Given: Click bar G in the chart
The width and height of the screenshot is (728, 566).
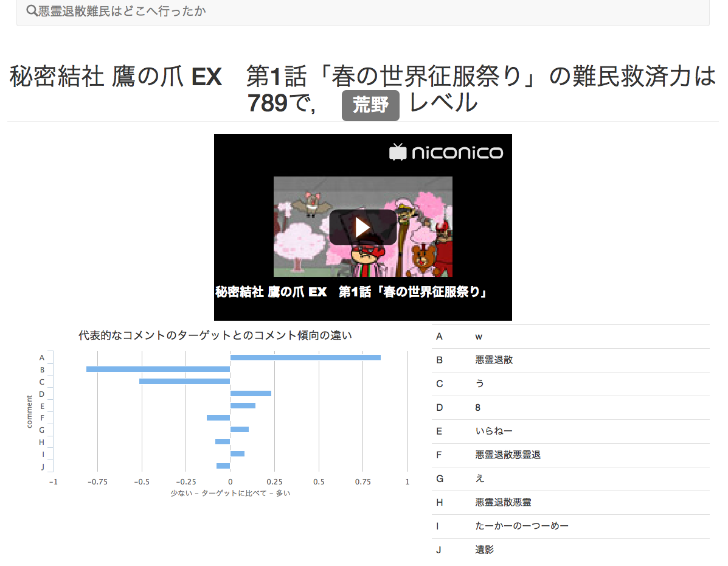Looking at the screenshot, I should coord(240,430).
